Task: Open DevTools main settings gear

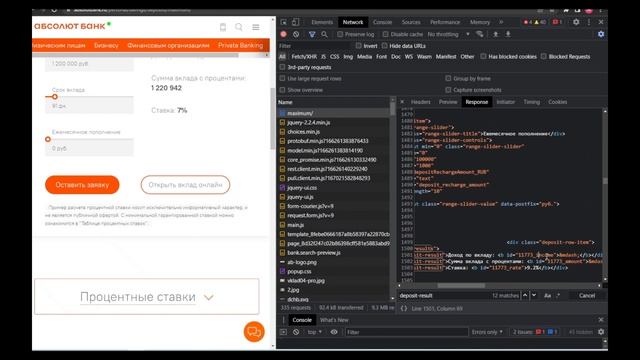Action: click(576, 22)
